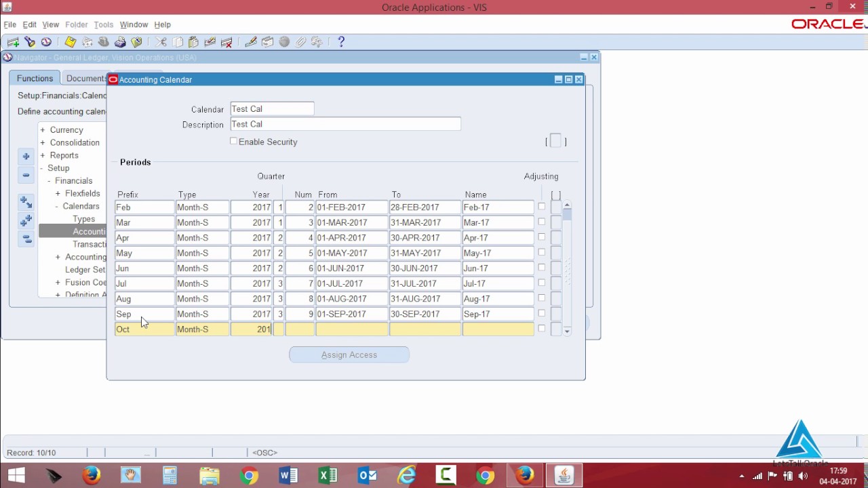The width and height of the screenshot is (868, 488).
Task: Enable the Enable Security checkbox
Action: pos(234,142)
